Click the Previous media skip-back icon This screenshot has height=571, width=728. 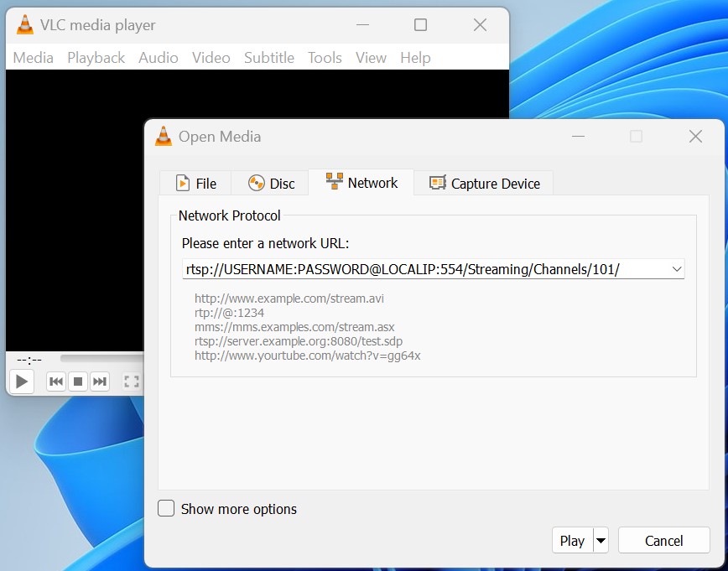56,382
